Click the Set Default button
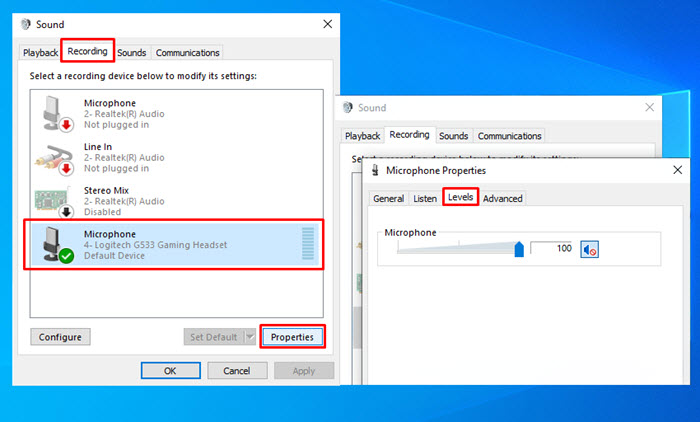 click(214, 337)
